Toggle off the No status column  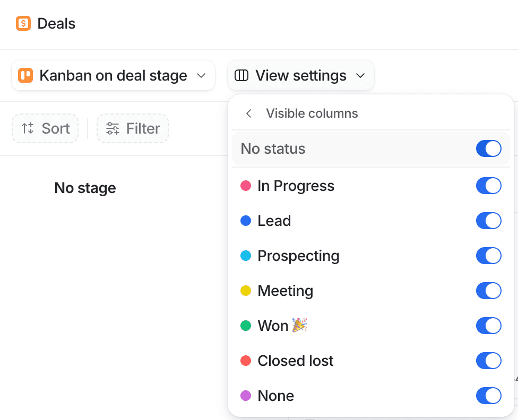coord(488,149)
